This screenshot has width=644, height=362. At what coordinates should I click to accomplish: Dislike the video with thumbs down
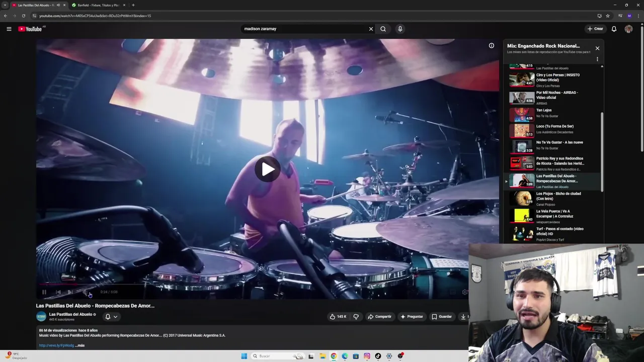356,316
